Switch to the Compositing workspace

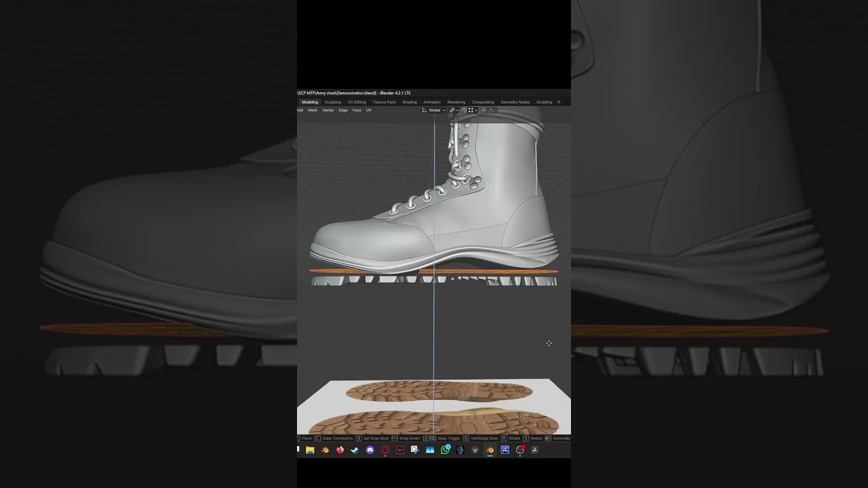click(483, 102)
